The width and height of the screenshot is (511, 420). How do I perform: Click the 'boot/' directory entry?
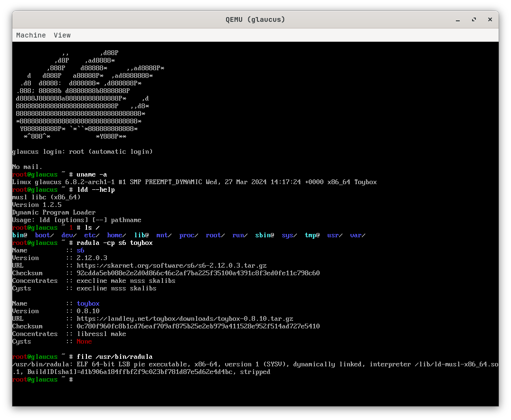point(44,235)
